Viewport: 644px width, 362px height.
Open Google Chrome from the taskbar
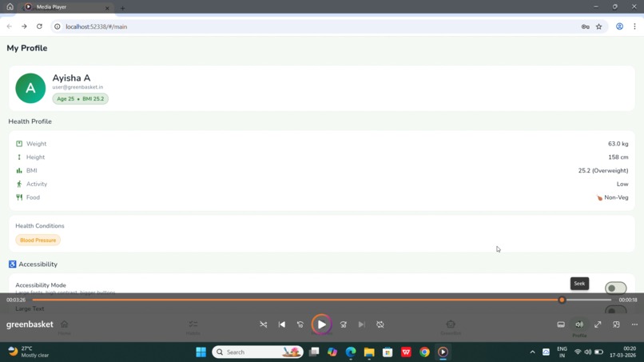[x=424, y=352]
